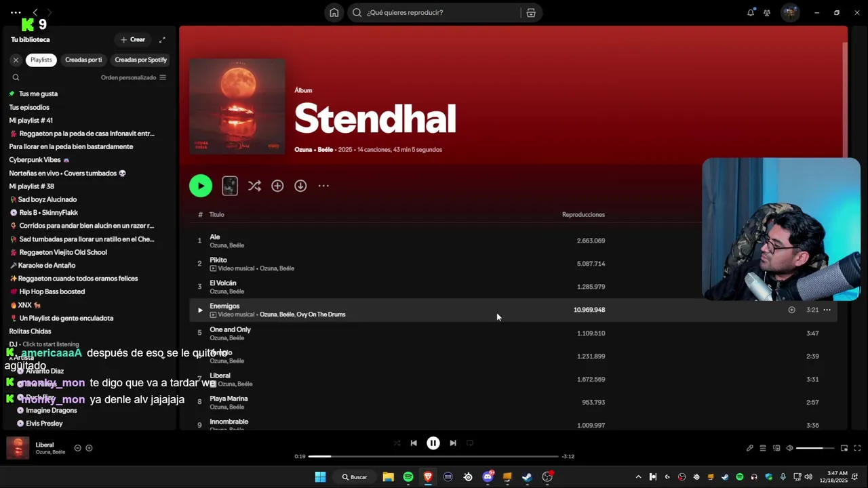Seek on the song progress bar
Image resolution: width=868 pixels, height=488 pixels.
tap(433, 456)
